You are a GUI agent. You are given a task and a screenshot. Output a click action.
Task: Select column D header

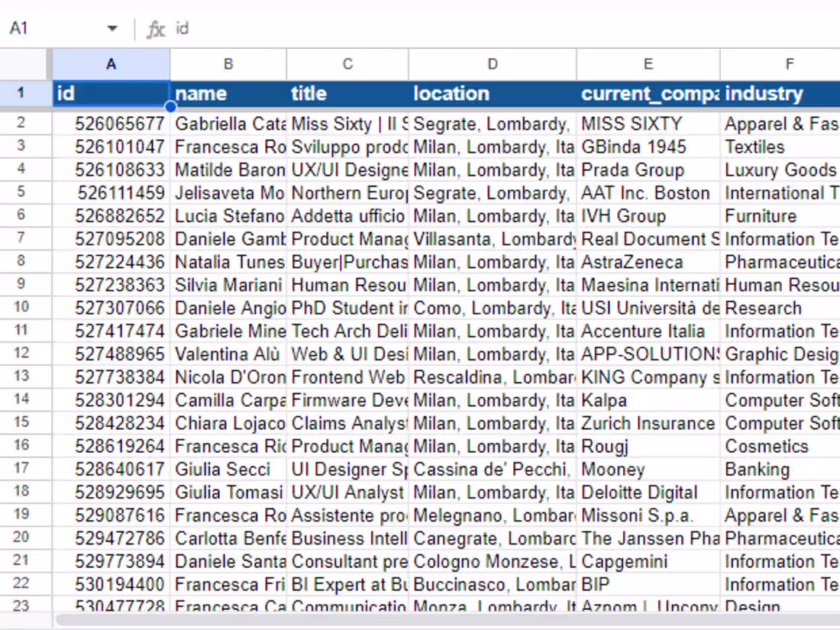coord(492,64)
